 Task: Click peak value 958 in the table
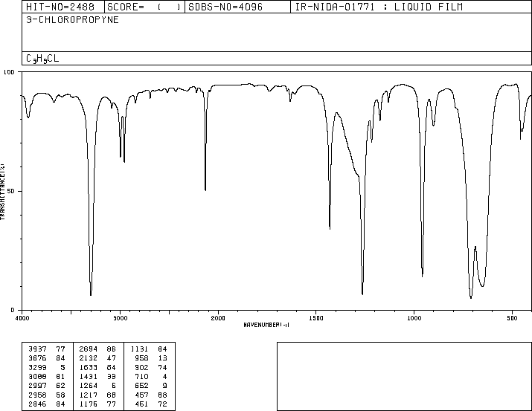pyautogui.click(x=141, y=358)
